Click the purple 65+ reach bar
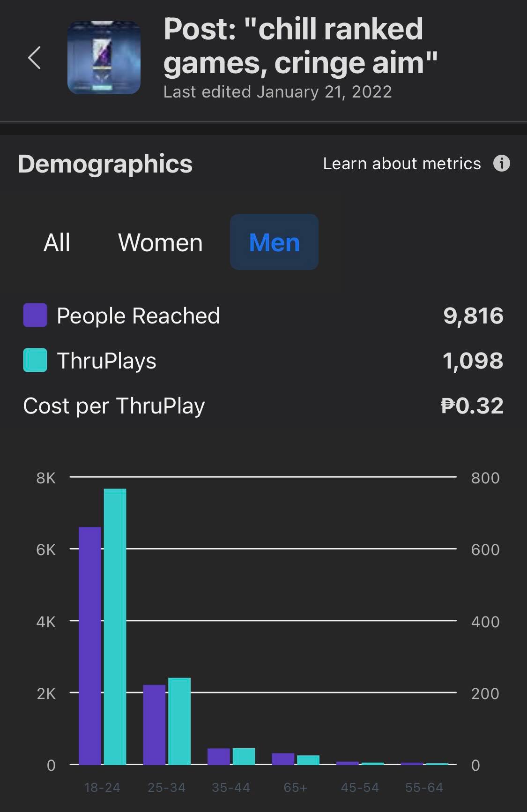Screen dimensions: 527x812 pos(283,759)
